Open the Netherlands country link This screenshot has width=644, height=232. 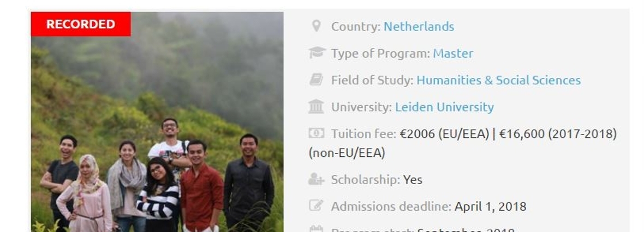(x=419, y=26)
